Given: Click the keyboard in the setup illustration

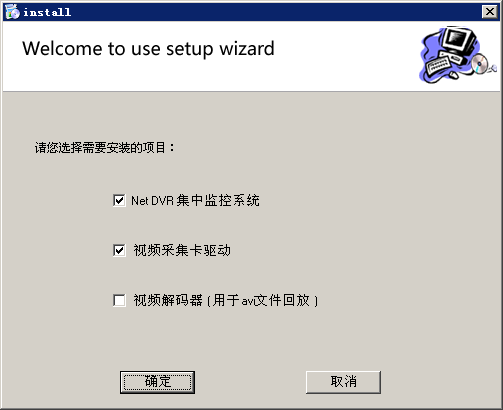Looking at the screenshot, I should coord(438,65).
